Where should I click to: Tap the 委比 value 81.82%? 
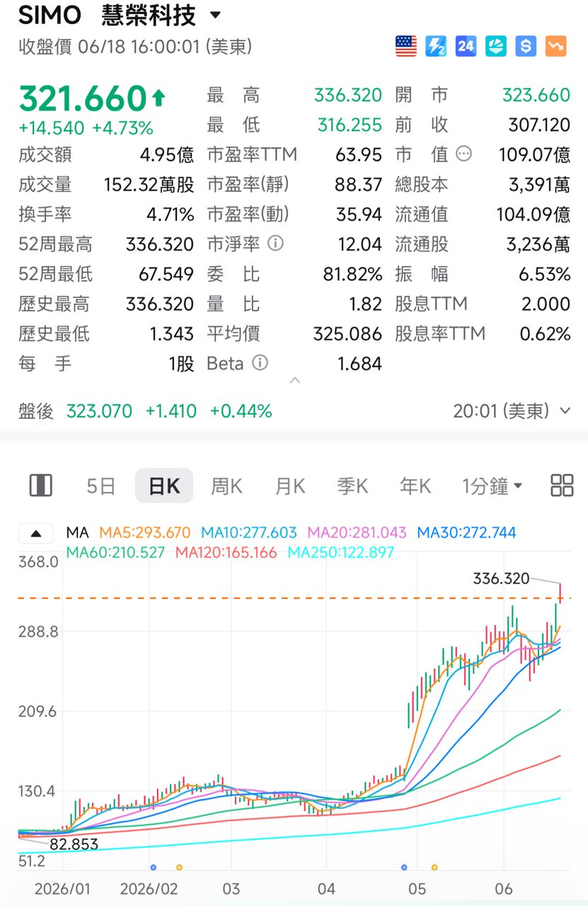[352, 274]
